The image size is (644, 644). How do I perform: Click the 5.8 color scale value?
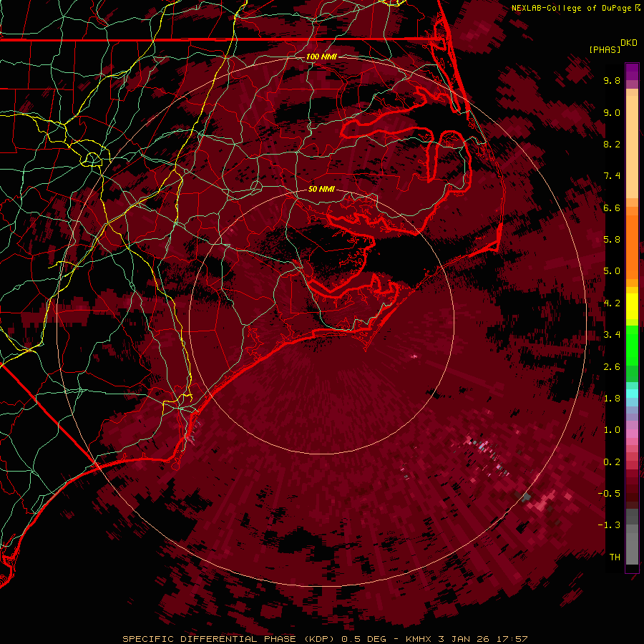pos(612,240)
